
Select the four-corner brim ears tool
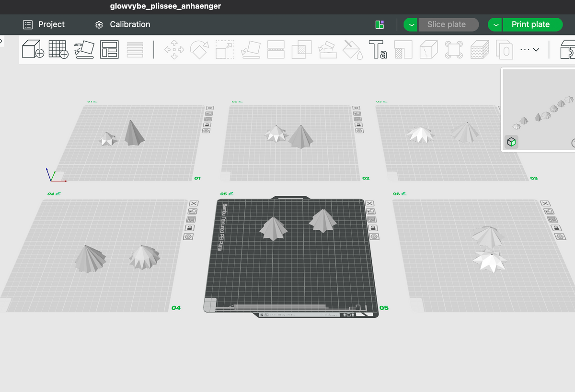pos(454,49)
